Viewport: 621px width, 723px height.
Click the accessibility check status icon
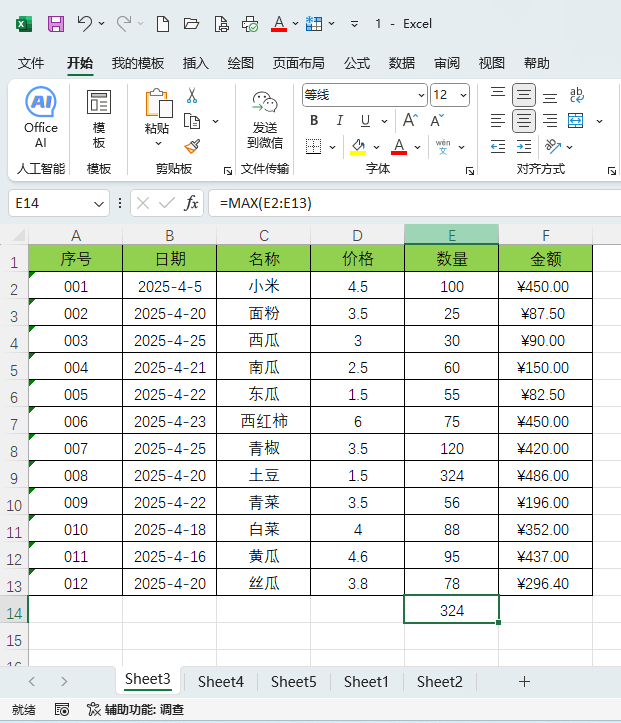click(94, 709)
